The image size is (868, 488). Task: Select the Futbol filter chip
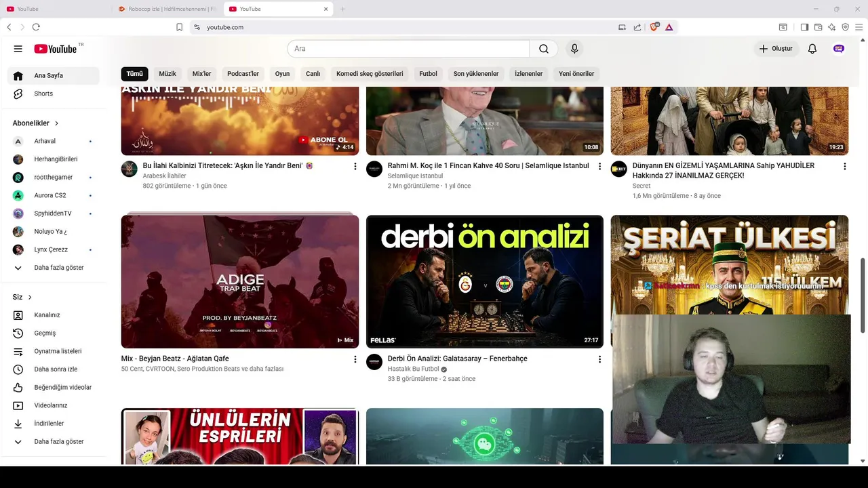pyautogui.click(x=428, y=74)
